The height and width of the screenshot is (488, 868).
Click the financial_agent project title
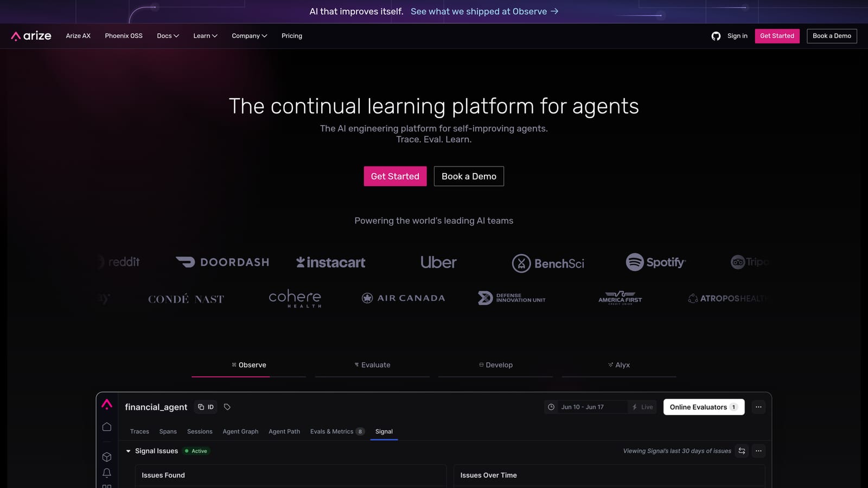156,407
